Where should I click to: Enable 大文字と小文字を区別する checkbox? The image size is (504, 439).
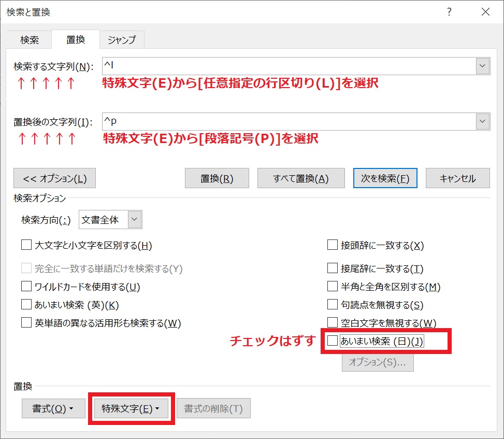[x=26, y=245]
